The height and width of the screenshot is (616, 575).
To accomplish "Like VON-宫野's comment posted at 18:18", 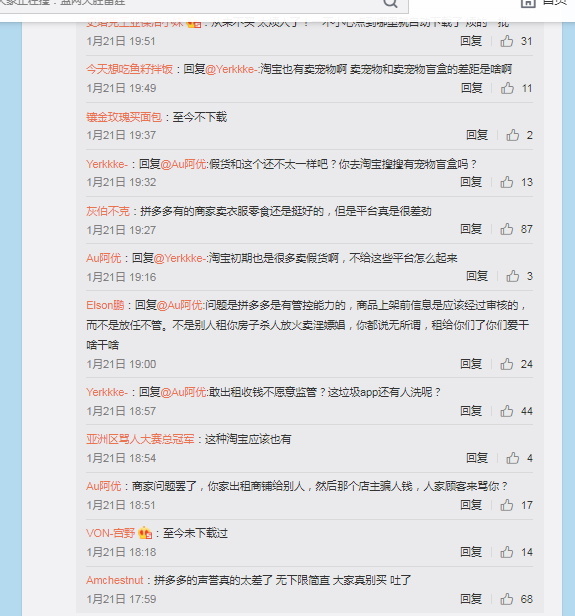I will (506, 552).
